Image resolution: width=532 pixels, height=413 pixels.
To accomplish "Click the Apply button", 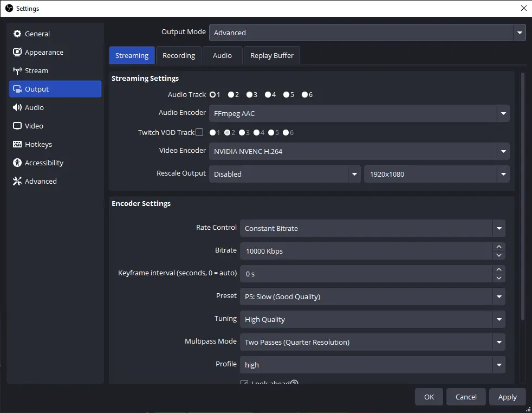I will [x=507, y=397].
